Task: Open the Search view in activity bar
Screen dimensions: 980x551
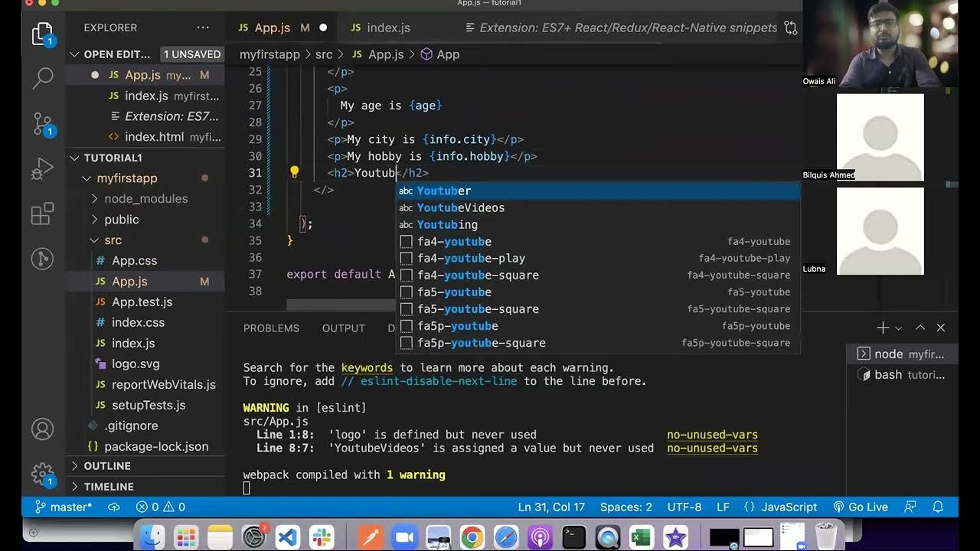Action: tap(43, 77)
